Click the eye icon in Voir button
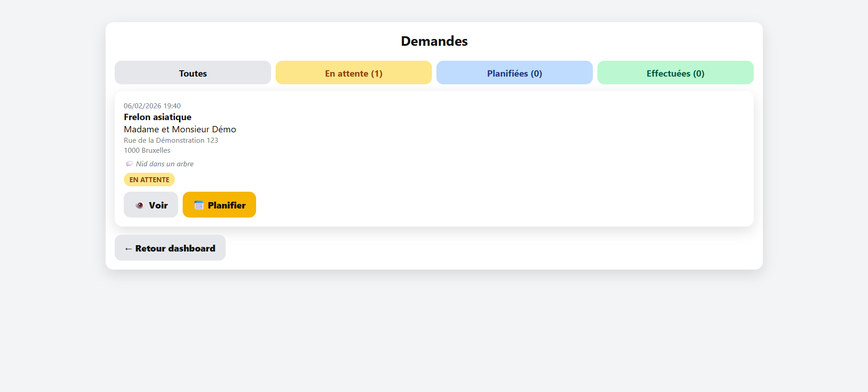The height and width of the screenshot is (392, 868). pyautogui.click(x=140, y=205)
